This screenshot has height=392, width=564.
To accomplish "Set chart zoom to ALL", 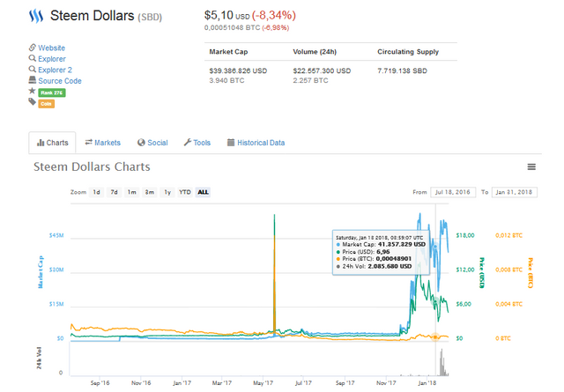I will click(x=203, y=192).
